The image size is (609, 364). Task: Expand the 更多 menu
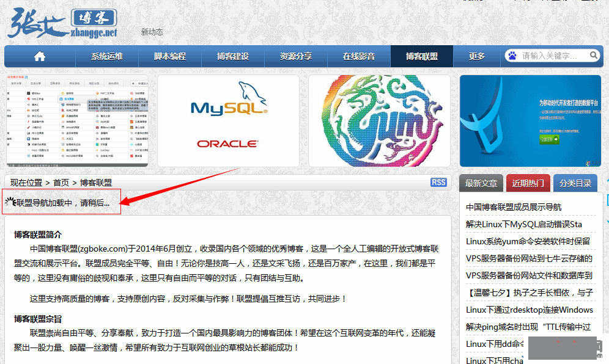(477, 56)
